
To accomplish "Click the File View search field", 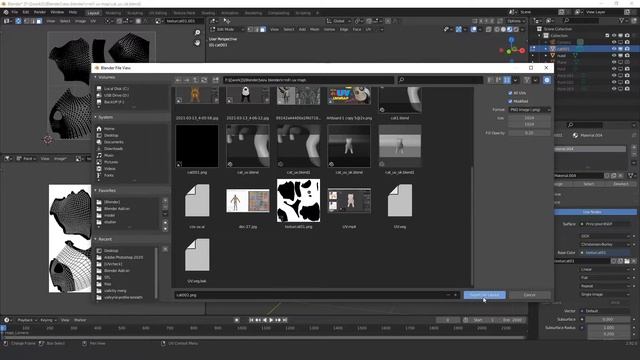I will (441, 80).
